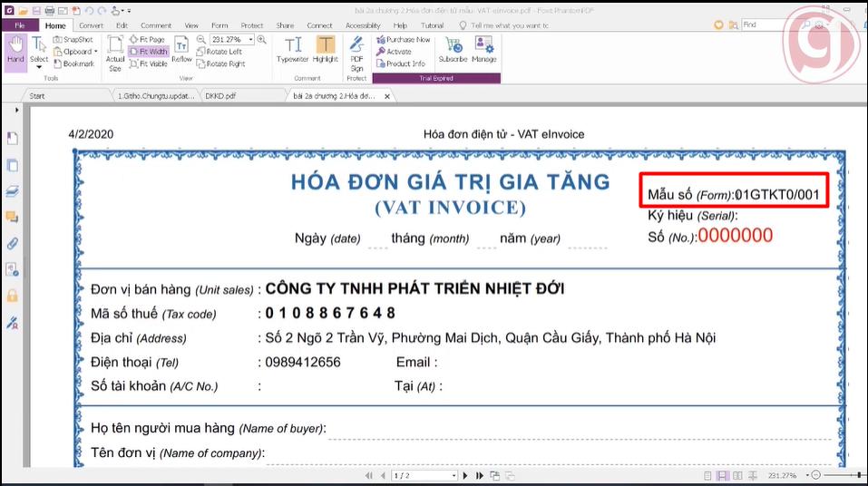This screenshot has height=486, width=868.
Task: Open the Attachments paperclip panel
Action: click(x=12, y=244)
